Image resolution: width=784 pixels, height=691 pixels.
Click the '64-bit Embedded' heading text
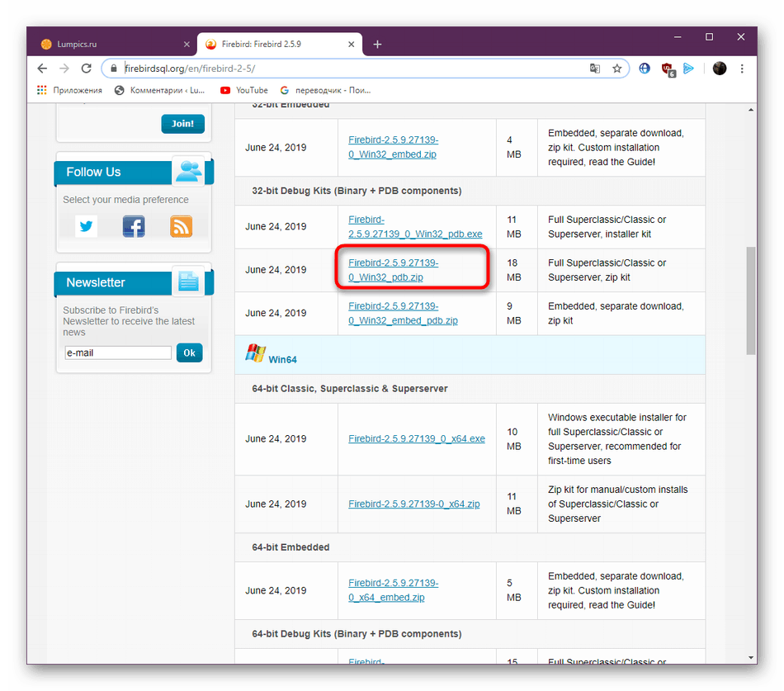click(290, 547)
